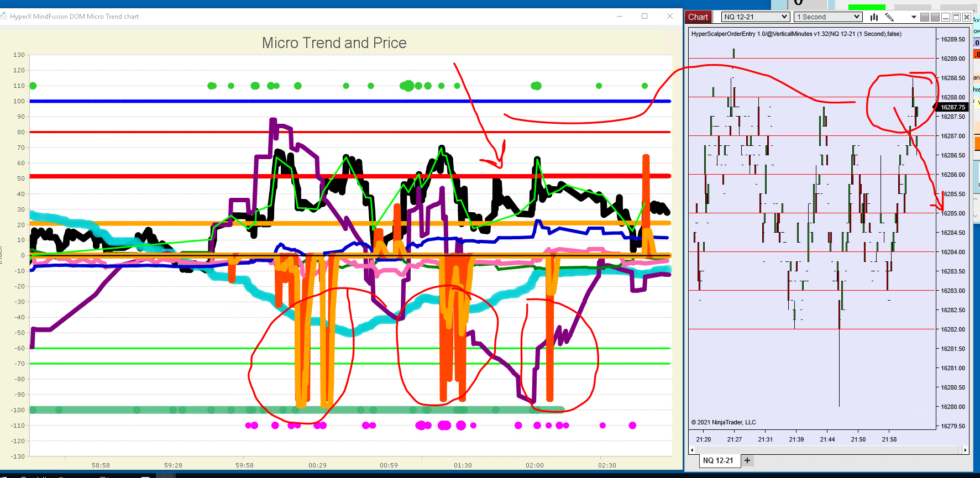This screenshot has height=478, width=980.
Task: Click the first gray link square in chart toolbar
Action: (x=924, y=17)
